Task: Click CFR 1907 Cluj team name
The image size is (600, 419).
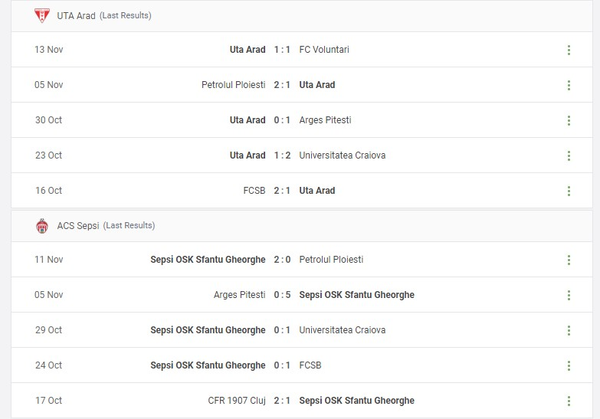Action: 232,400
